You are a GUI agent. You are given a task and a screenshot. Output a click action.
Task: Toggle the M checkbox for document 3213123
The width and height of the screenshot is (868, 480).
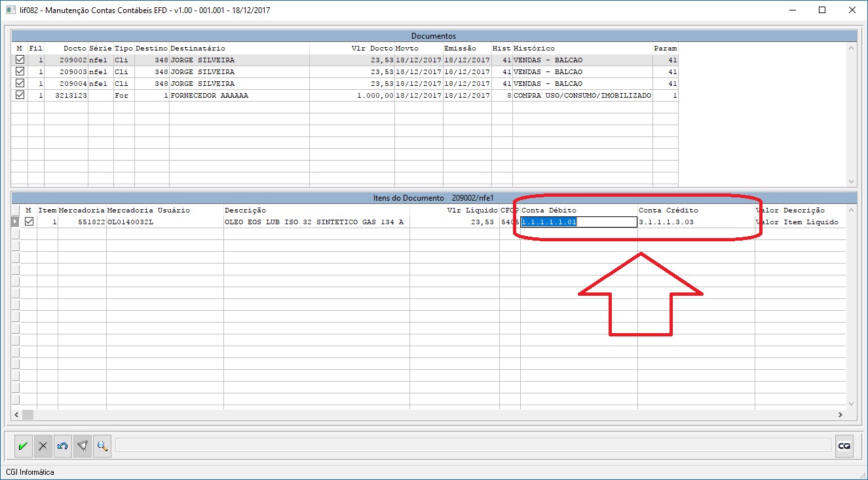20,96
